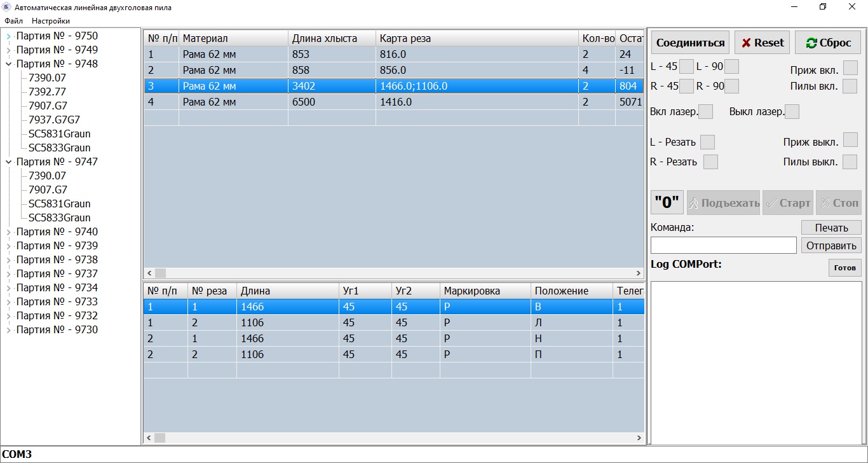Click the Стоп button with cross icon
This screenshot has width=868, height=463.
click(x=838, y=203)
